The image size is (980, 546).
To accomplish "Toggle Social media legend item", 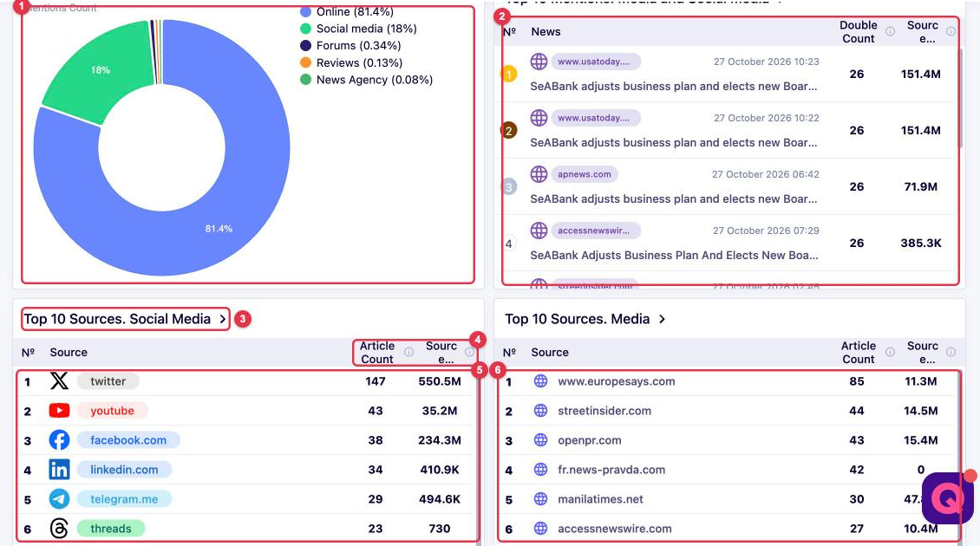I will tap(358, 28).
